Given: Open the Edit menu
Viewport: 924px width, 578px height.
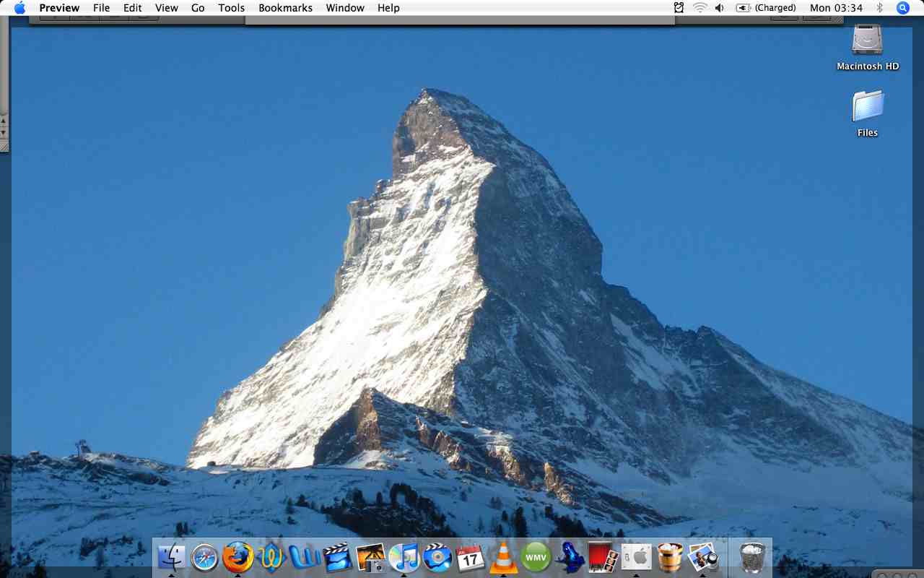Looking at the screenshot, I should pyautogui.click(x=132, y=8).
